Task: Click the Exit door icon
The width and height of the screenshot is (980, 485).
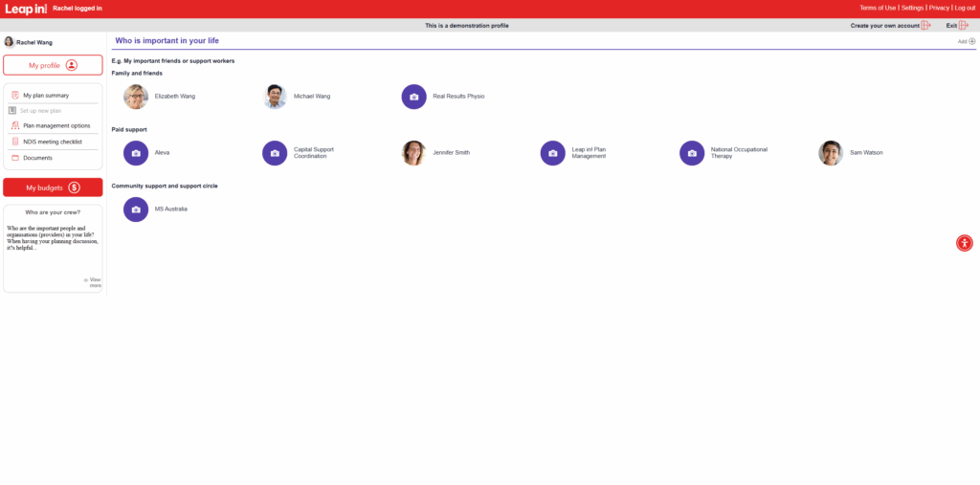Action: (x=964, y=26)
